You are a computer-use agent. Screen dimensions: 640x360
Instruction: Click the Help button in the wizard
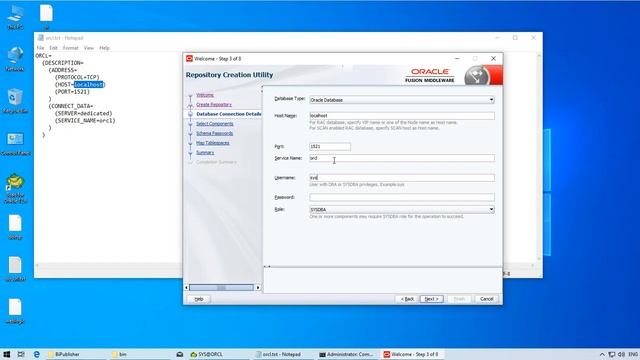pyautogui.click(x=199, y=299)
